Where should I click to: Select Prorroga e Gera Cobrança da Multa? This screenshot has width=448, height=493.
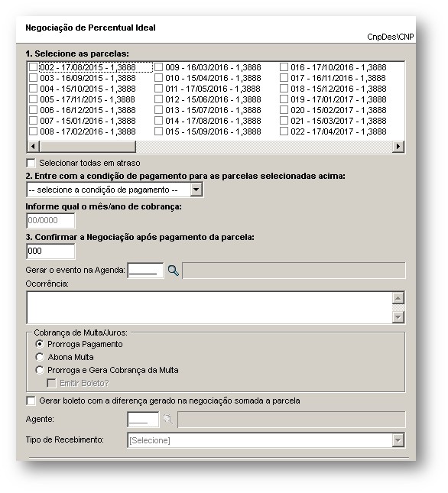40,370
